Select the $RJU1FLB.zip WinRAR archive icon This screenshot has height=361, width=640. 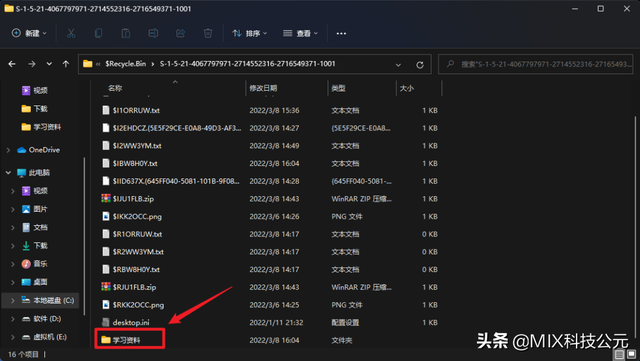coord(106,287)
